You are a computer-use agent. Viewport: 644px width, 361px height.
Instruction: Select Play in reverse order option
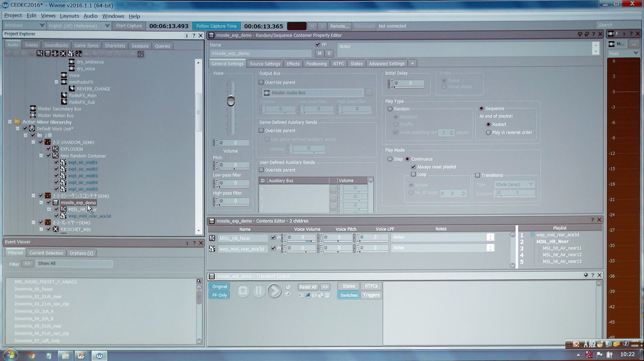coord(488,132)
